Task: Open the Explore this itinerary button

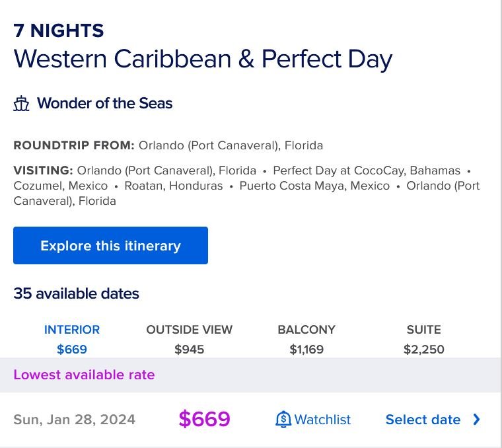Action: (110, 245)
